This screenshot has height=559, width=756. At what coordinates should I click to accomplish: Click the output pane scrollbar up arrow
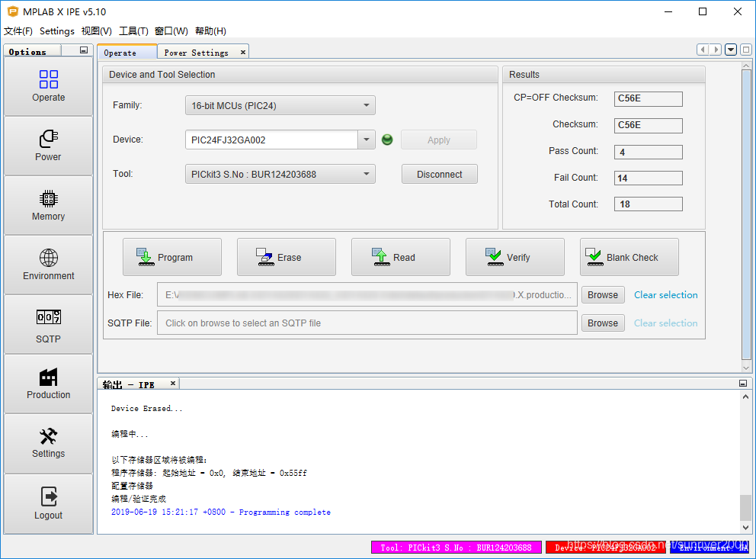pos(745,397)
